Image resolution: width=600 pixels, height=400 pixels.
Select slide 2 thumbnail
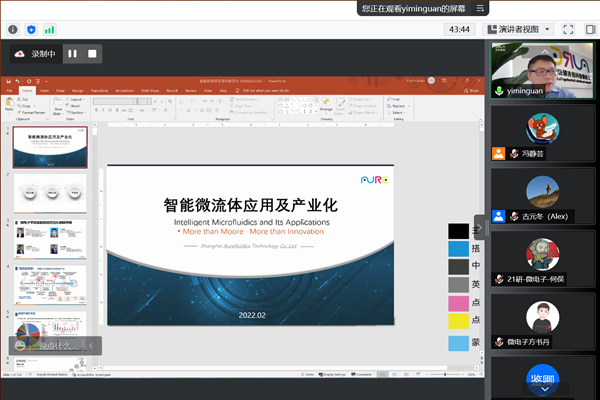point(50,190)
